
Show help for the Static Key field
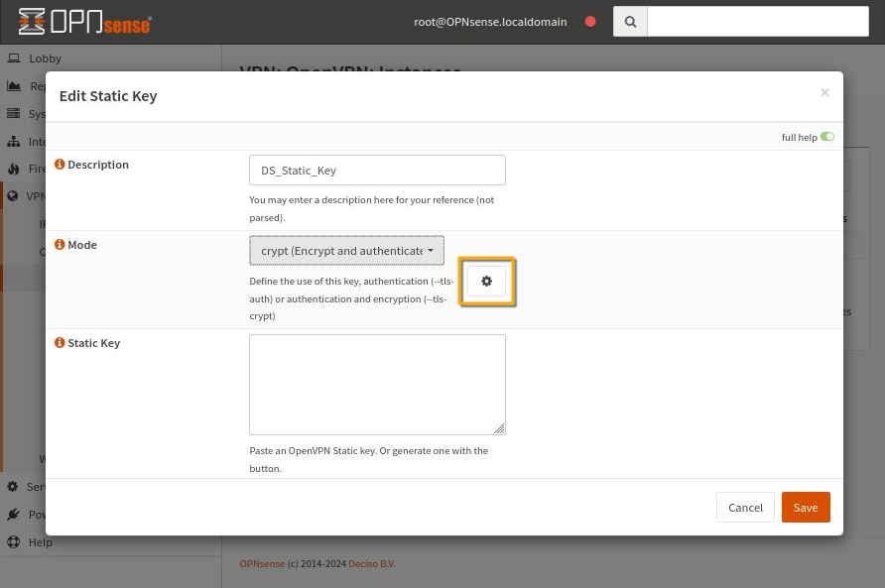pyautogui.click(x=60, y=341)
